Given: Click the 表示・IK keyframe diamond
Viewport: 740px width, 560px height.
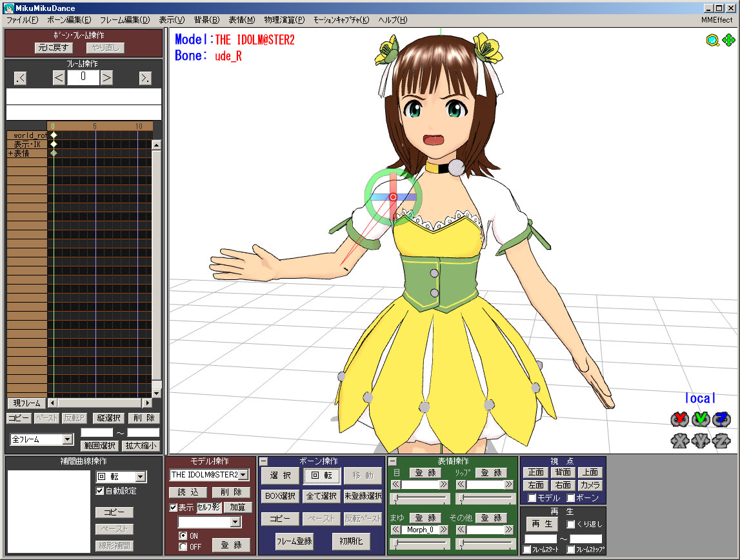Looking at the screenshot, I should pos(54,144).
